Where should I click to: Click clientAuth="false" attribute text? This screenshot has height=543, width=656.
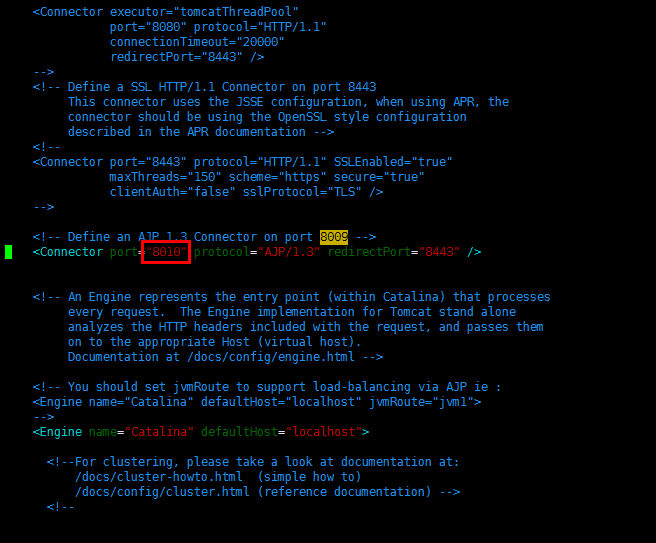pos(173,192)
